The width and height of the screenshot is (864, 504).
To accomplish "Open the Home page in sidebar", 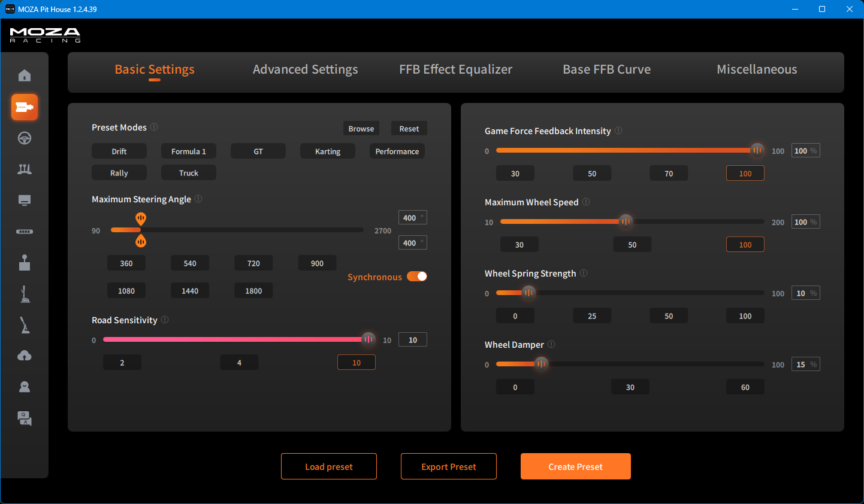I will pyautogui.click(x=25, y=75).
